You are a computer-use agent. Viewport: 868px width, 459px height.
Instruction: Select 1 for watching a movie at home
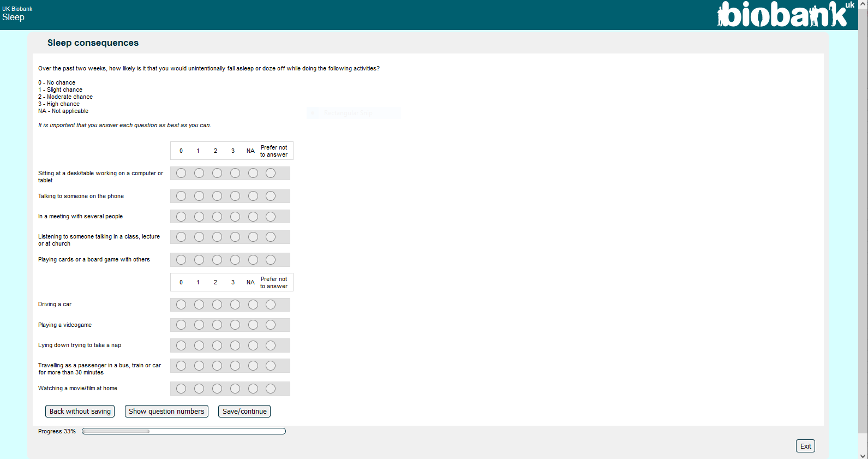click(x=199, y=389)
